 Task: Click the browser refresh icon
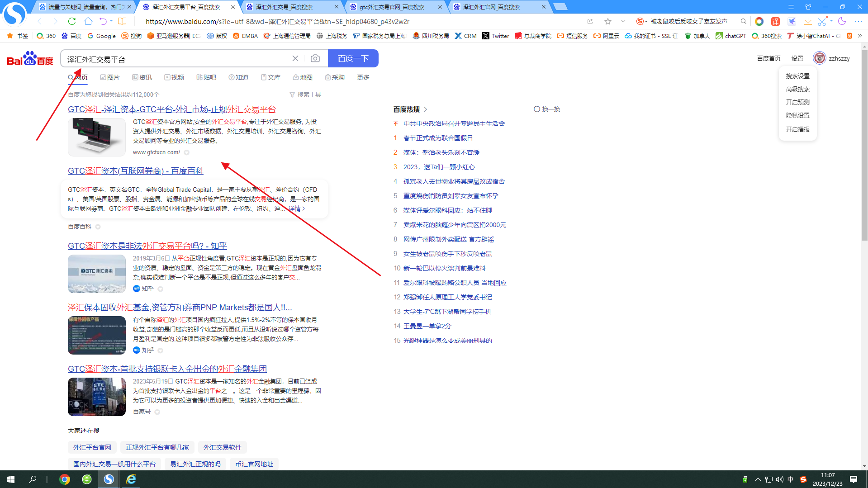(72, 21)
